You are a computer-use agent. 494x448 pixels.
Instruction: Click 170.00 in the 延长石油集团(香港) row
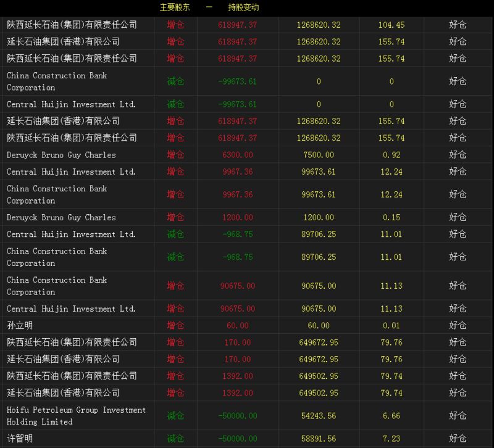(238, 359)
